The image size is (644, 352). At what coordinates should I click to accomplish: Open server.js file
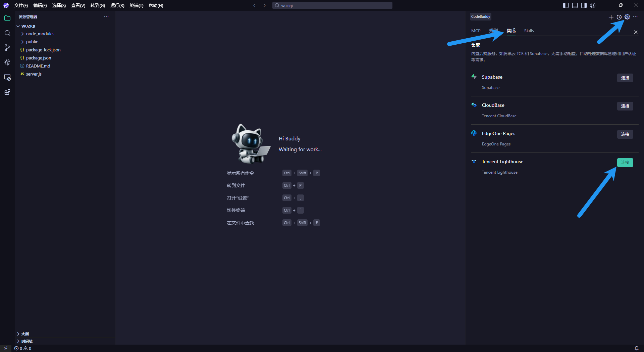tap(34, 74)
